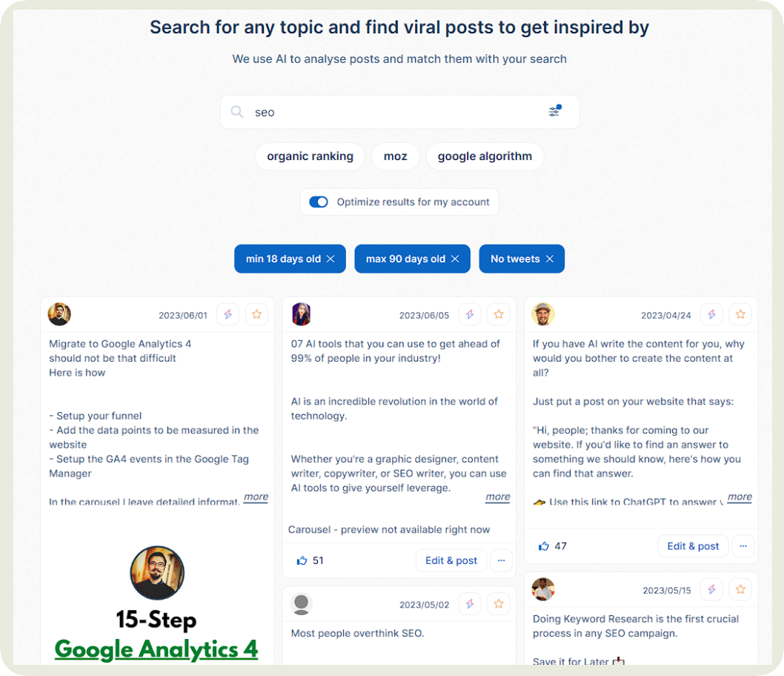Click the lightning icon on the Keyword Research post
The image size is (784, 676).
point(711,589)
